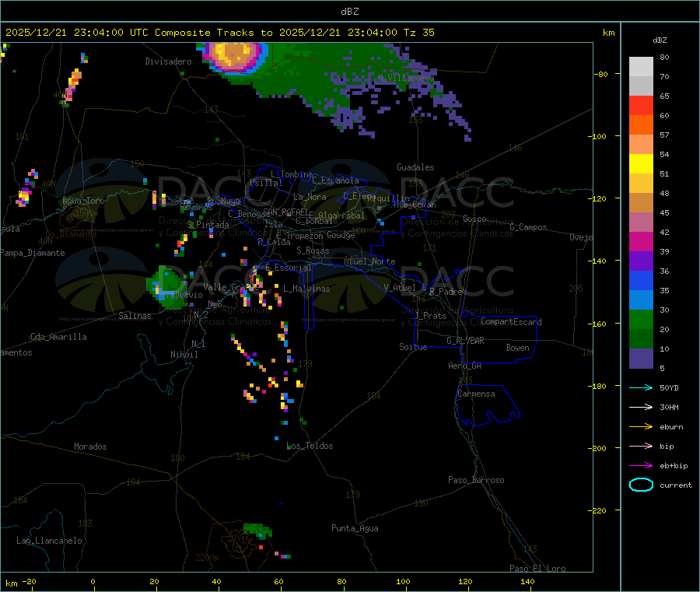Click the magenta eb+bip arrow in legend
The image size is (700, 592).
641,465
